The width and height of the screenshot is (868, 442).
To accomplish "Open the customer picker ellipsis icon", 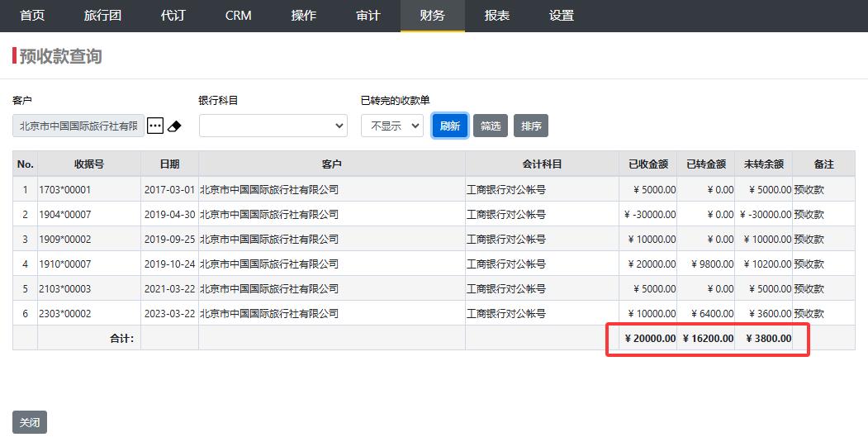I will pyautogui.click(x=155, y=126).
